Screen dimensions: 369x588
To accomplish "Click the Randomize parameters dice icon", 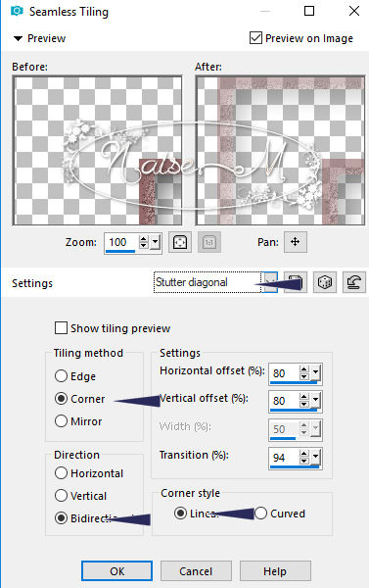I will (x=324, y=282).
